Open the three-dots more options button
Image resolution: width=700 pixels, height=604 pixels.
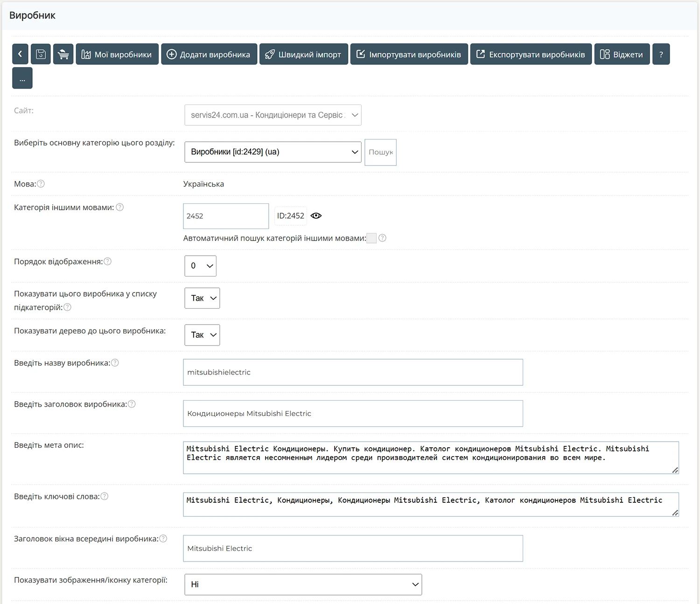tap(22, 78)
